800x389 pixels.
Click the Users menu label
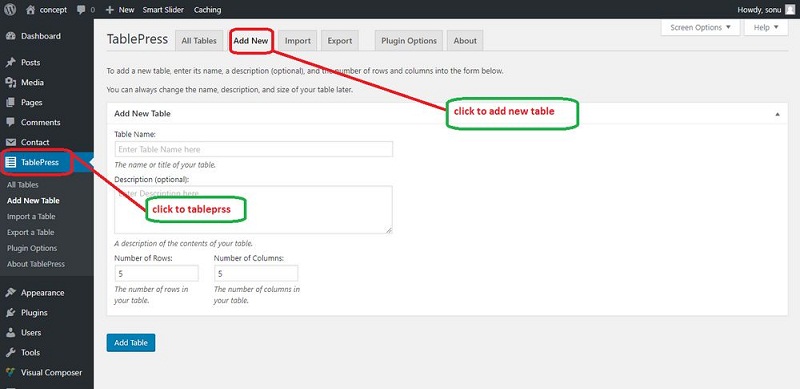31,332
